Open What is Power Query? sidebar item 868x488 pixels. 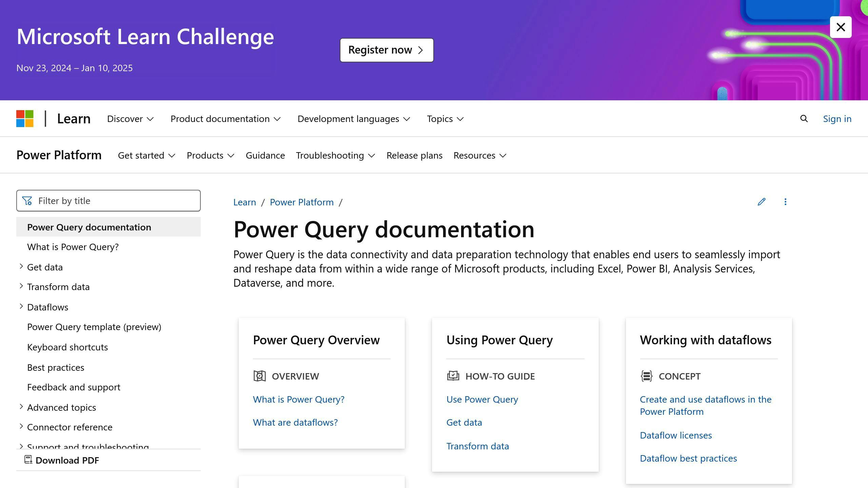[x=73, y=247]
